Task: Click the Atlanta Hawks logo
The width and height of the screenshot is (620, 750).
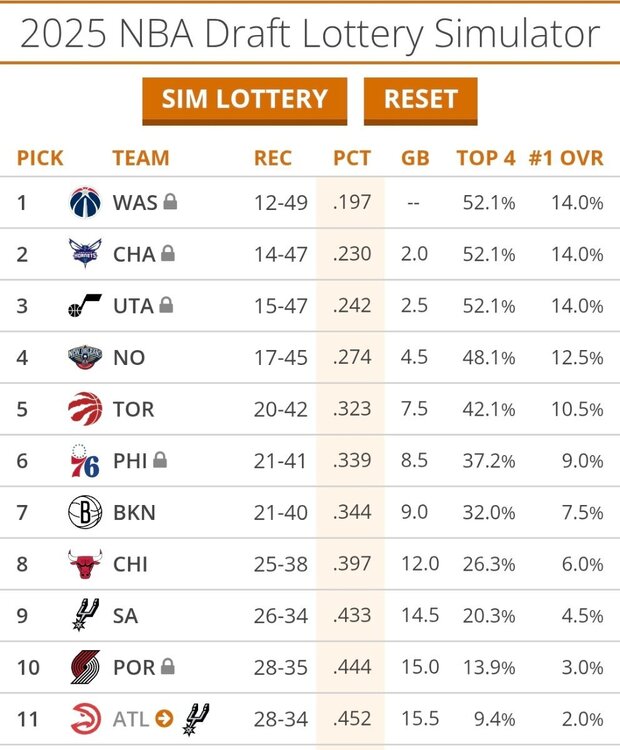Action: 85,719
